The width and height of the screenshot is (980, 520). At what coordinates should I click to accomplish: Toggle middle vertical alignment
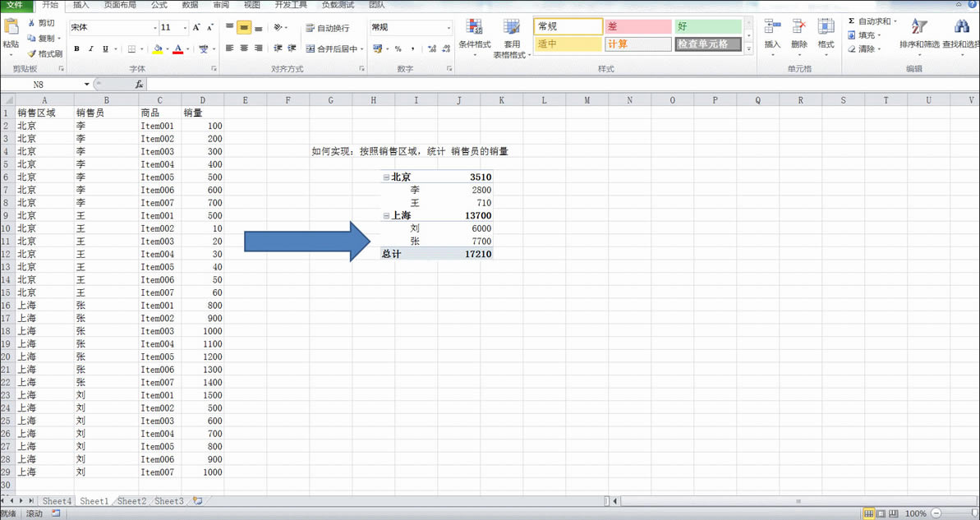[x=244, y=27]
